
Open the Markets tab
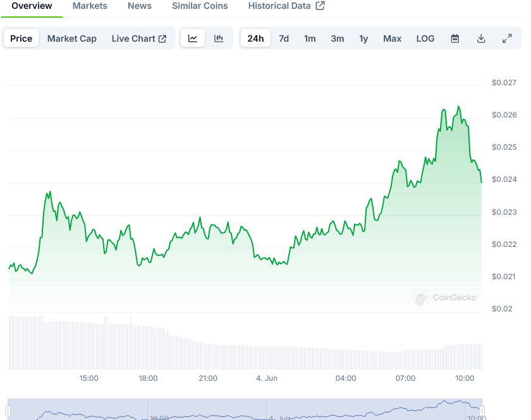[x=90, y=6]
